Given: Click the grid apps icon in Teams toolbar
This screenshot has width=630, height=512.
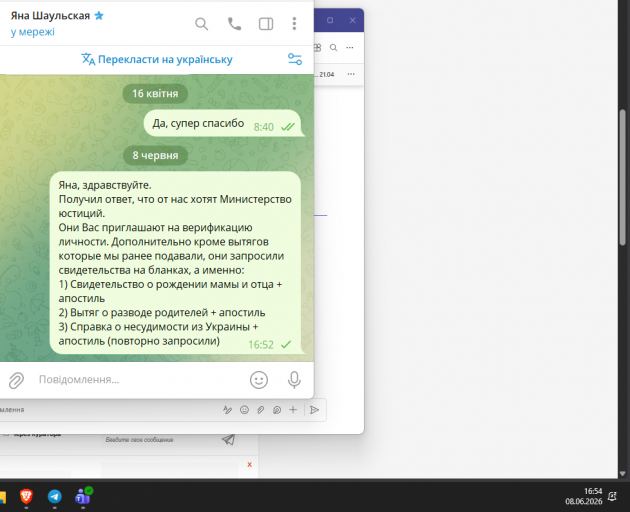Looking at the screenshot, I should 317,47.
